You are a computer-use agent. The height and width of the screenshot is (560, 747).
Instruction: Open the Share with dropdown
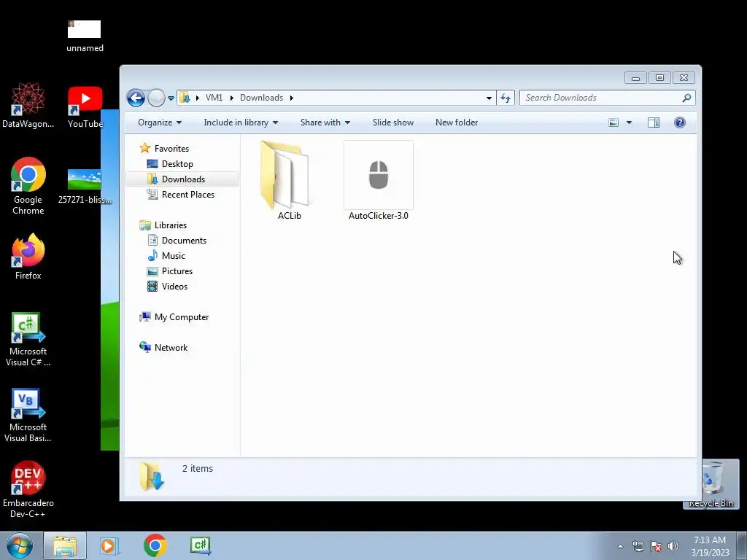(x=325, y=122)
